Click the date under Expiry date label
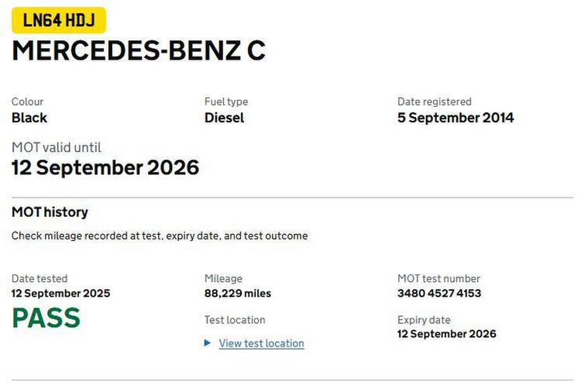Screen dimensions: 588x389 [x=446, y=334]
